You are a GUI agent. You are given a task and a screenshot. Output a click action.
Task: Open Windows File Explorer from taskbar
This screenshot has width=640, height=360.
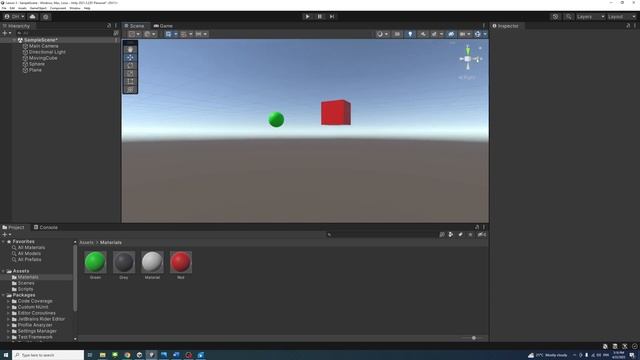[102, 355]
